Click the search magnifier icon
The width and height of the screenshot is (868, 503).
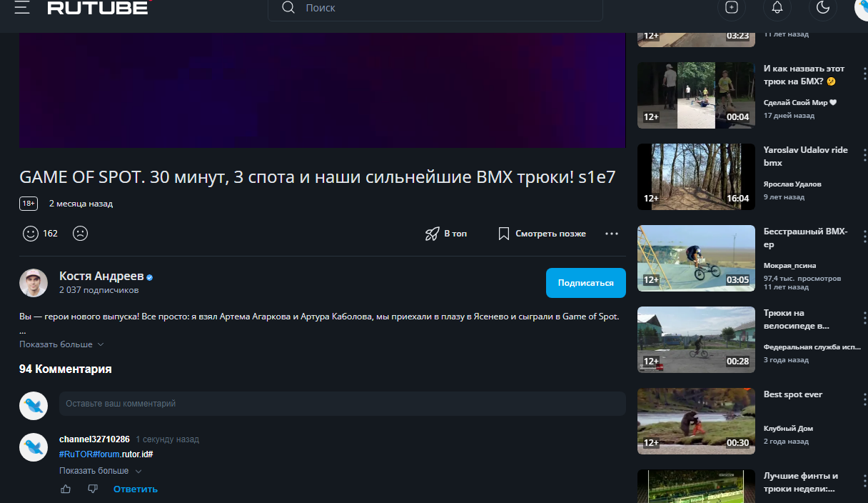(x=288, y=8)
